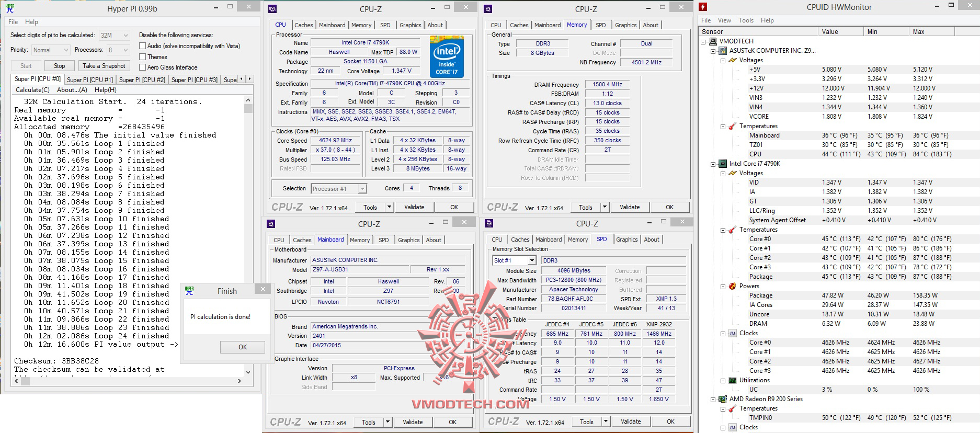Collapse the ASUSTeK COMPUTER INC. node
The image size is (980, 433).
(x=713, y=51)
